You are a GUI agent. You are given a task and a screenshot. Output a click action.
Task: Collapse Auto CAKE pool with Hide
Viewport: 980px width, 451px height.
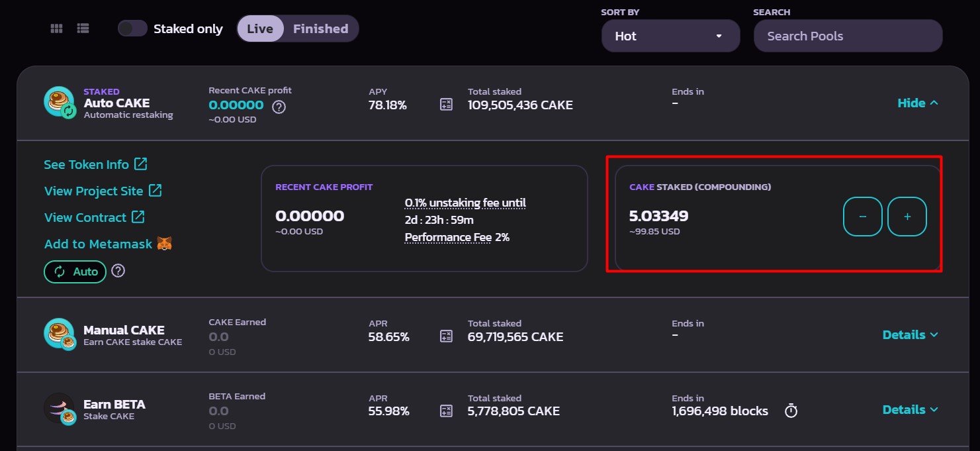tap(917, 103)
